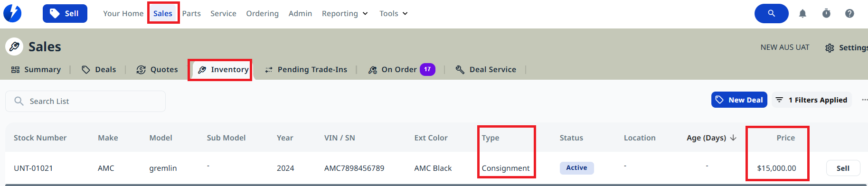The height and width of the screenshot is (186, 868).
Task: Click the three-dots more options icon
Action: pyautogui.click(x=864, y=100)
